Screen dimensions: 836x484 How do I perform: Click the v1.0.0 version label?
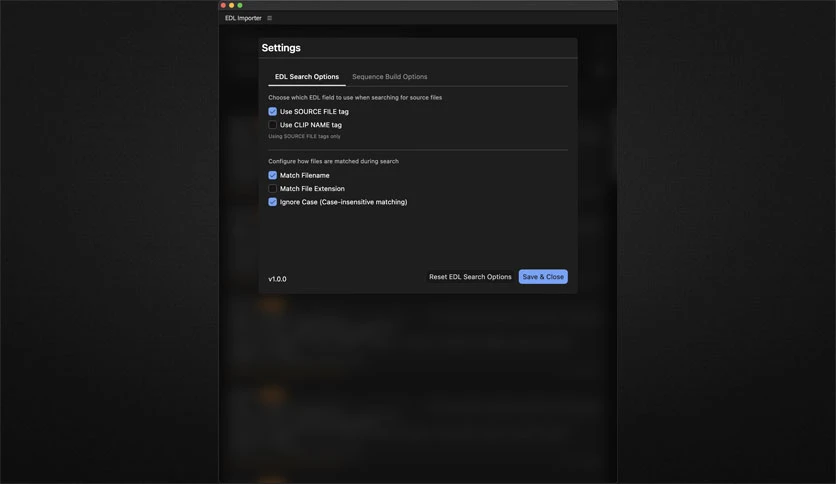pos(277,279)
